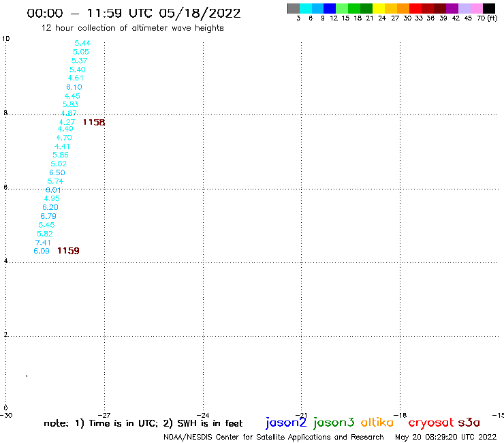
Task: Select the reading 4.95
Action: (52, 198)
